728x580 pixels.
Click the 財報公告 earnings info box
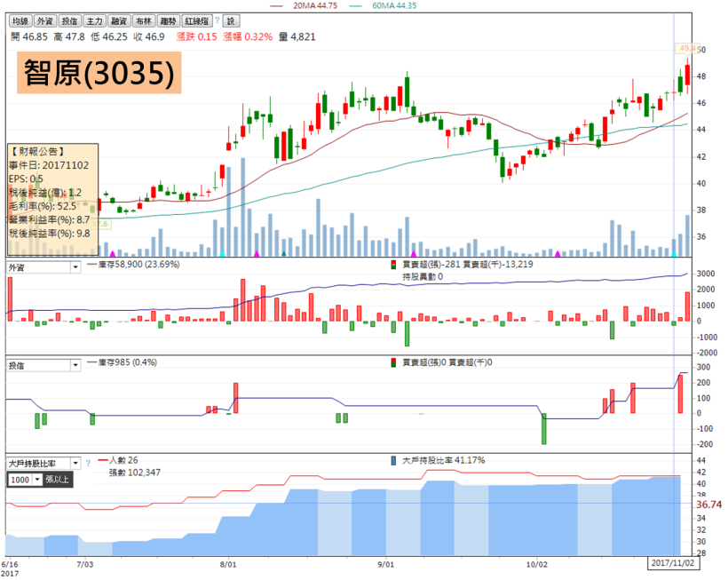pyautogui.click(x=52, y=200)
